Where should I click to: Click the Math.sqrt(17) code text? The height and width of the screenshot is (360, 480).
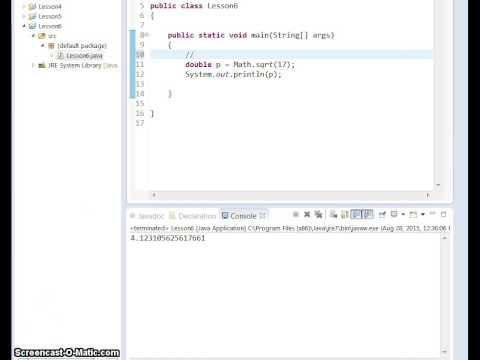tap(262, 64)
